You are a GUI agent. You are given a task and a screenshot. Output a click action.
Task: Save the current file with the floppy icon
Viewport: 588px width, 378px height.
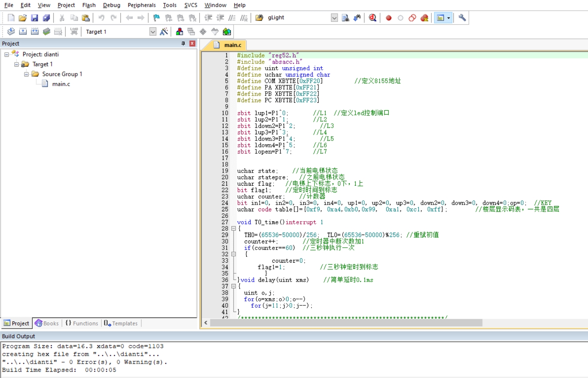tap(34, 18)
